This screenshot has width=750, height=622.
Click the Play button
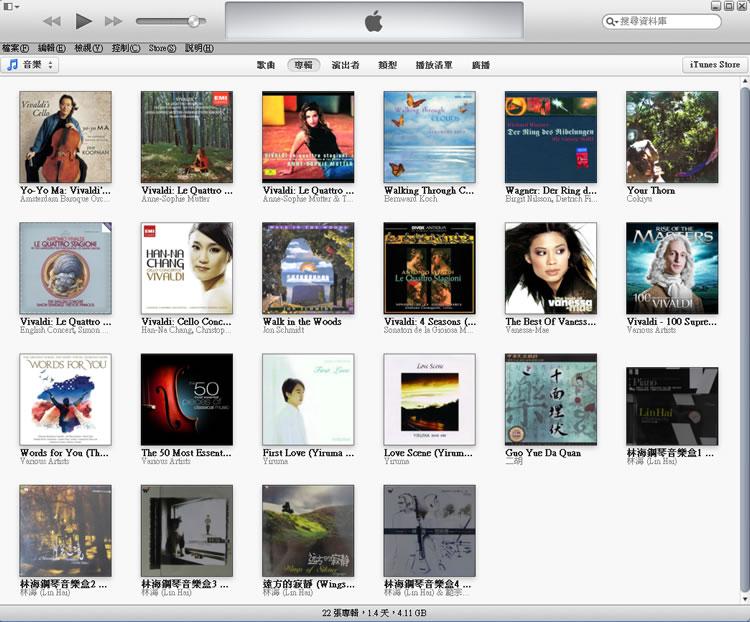tap(84, 21)
